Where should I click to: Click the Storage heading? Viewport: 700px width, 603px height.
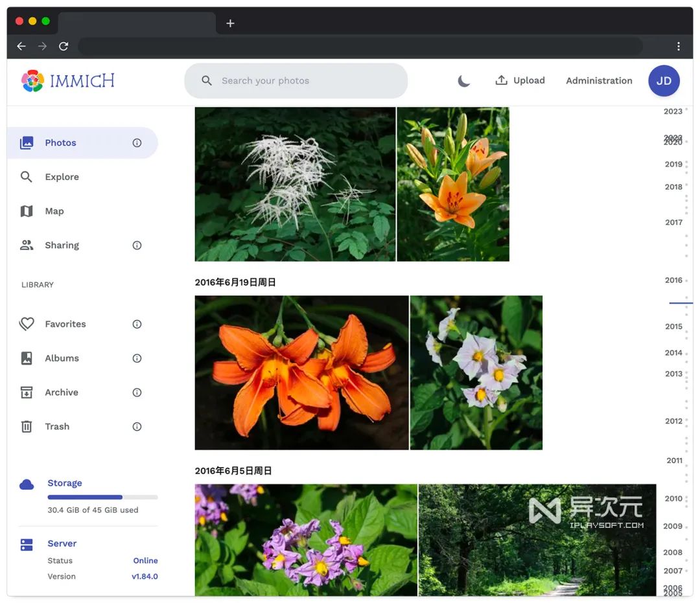(65, 483)
